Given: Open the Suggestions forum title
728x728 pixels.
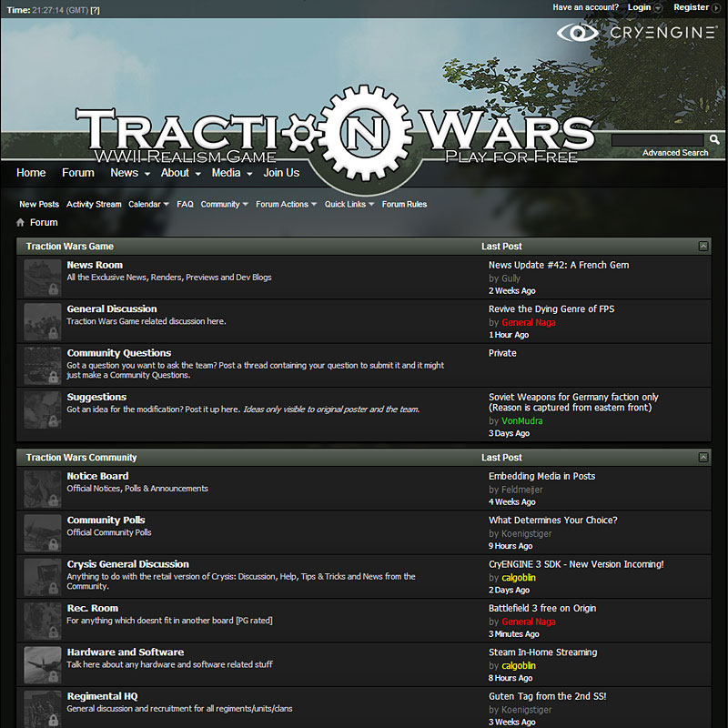Looking at the screenshot, I should click(x=96, y=398).
